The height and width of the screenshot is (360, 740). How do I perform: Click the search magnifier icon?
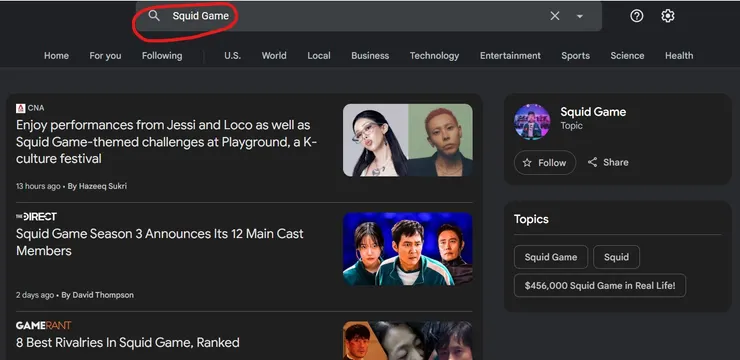tap(154, 16)
